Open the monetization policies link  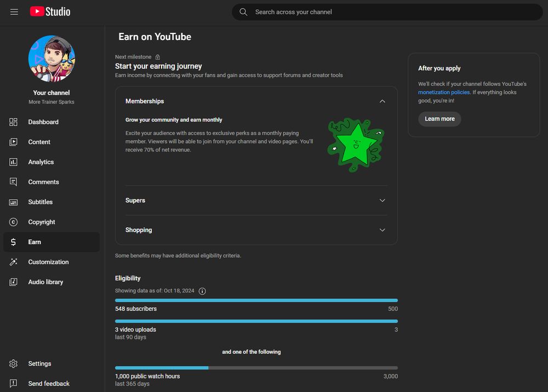click(444, 92)
